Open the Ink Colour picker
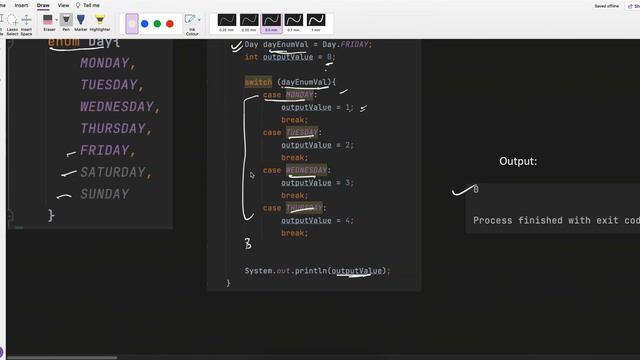 point(191,24)
